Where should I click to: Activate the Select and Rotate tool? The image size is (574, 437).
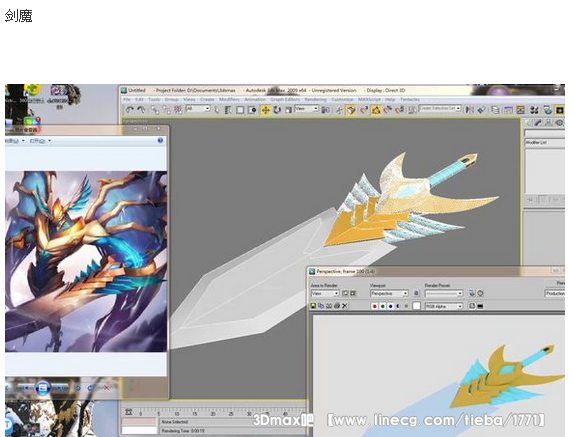click(x=277, y=110)
